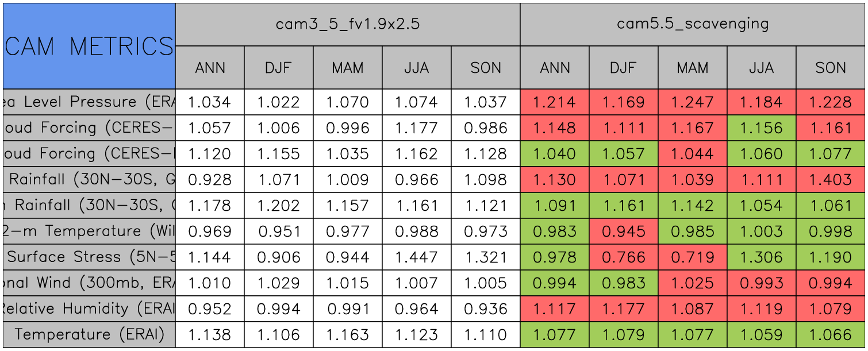The height and width of the screenshot is (351, 868).
Task: Click the ANN header under cam3_5_fv1.9x2.5
Action: [210, 68]
